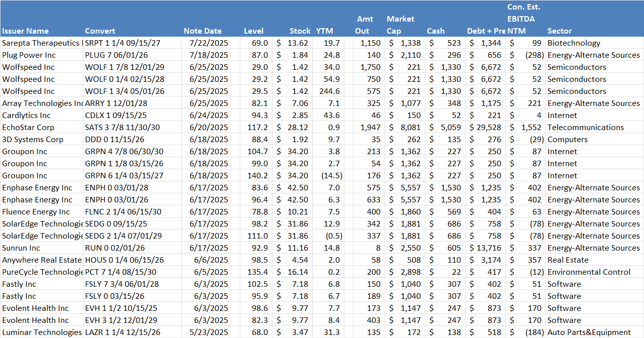Select stock price '16.14'
Image resolution: width=644 pixels, height=338 pixels.
pos(299,272)
